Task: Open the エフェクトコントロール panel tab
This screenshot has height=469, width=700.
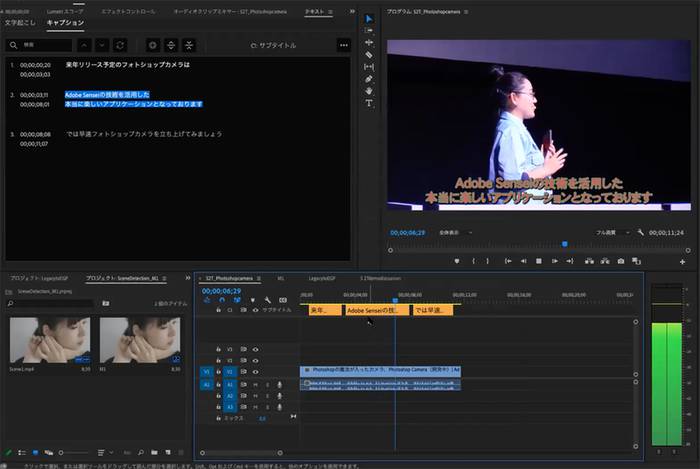Action: pyautogui.click(x=128, y=12)
